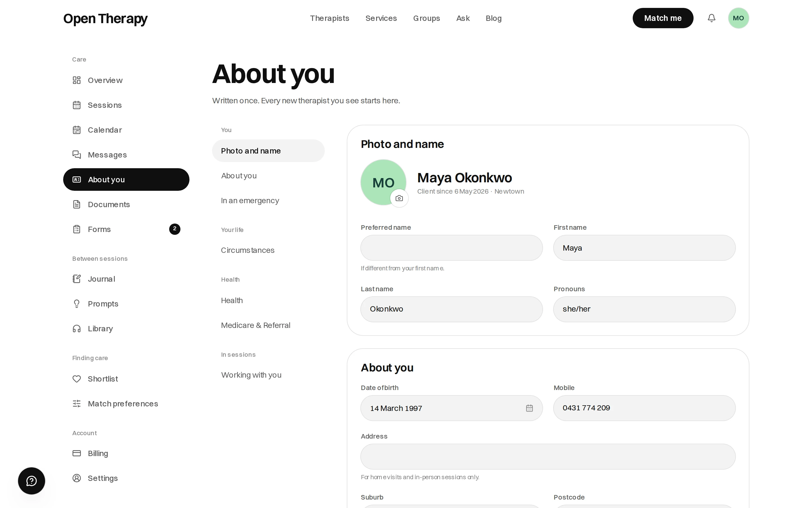Open MO account avatar in header
This screenshot has width=812, height=508.
[x=738, y=18]
